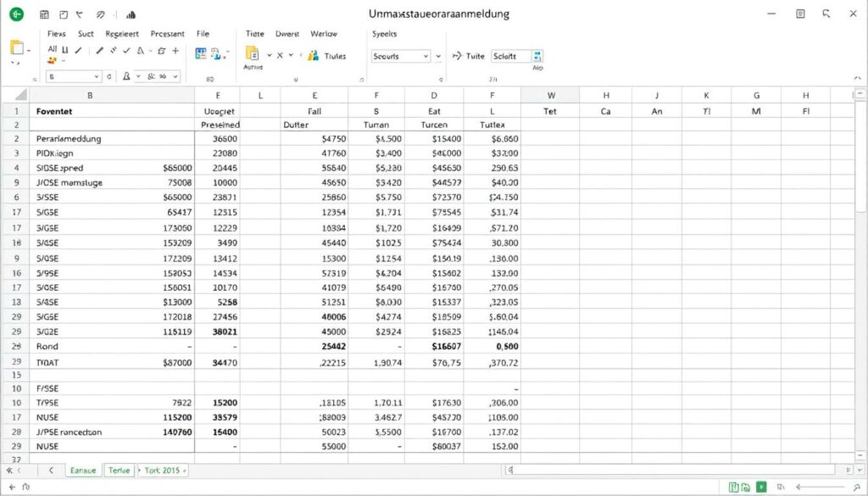Switch to the Terlue sheet tab
This screenshot has height=496, width=868.
coord(119,471)
